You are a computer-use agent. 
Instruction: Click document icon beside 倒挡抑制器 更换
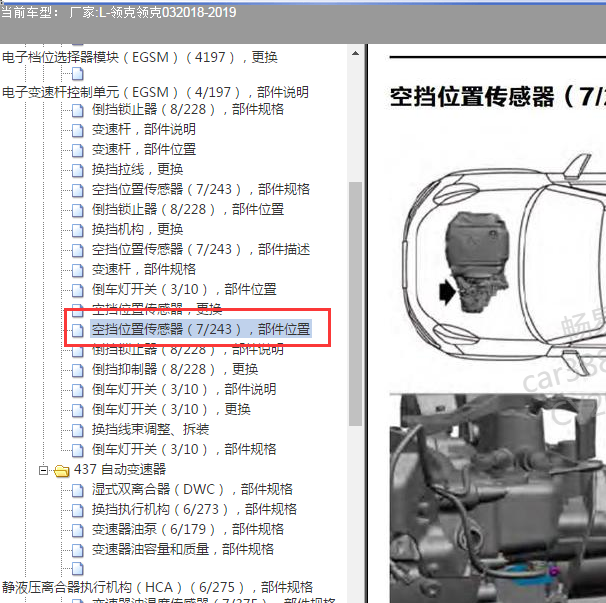click(78, 371)
